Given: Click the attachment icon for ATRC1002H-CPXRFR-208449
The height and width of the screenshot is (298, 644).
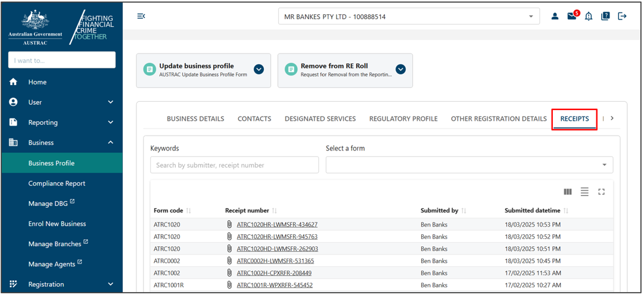Looking at the screenshot, I should coord(229,273).
